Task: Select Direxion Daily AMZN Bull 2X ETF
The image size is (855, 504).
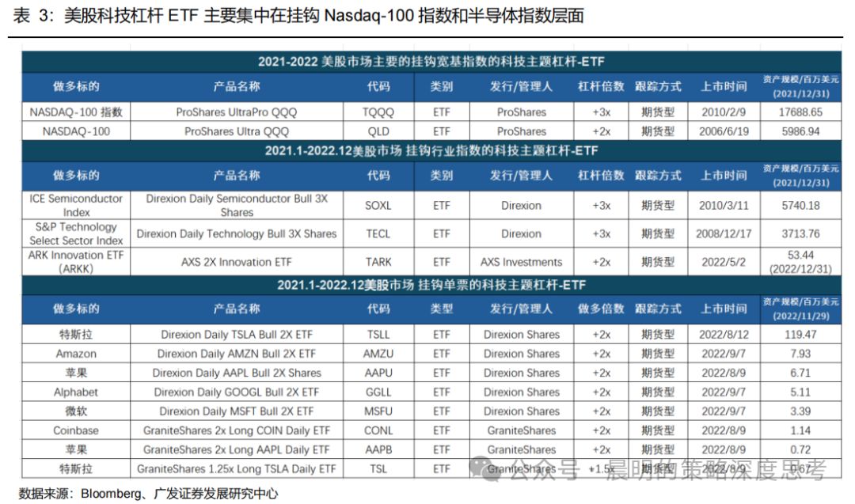Action: click(237, 354)
